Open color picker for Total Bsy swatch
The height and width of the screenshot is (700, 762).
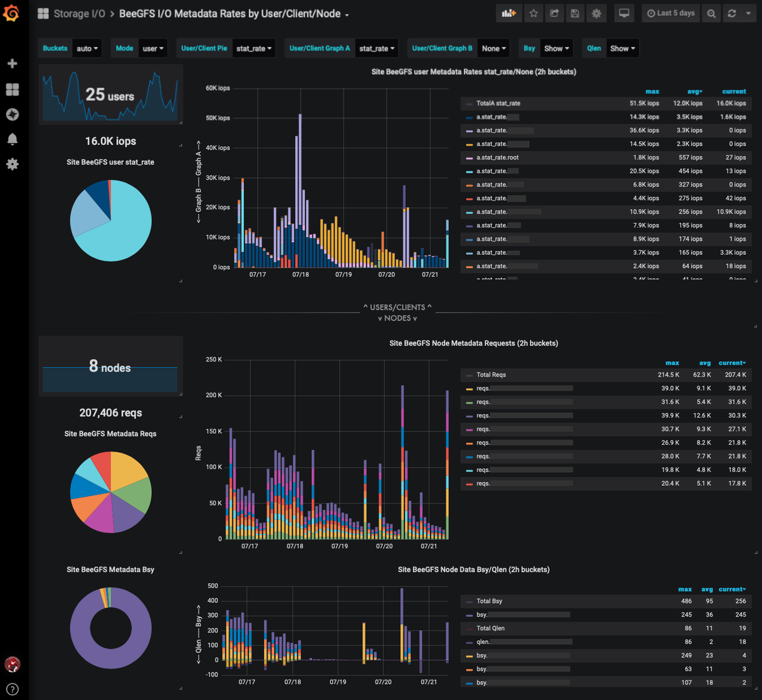click(469, 602)
